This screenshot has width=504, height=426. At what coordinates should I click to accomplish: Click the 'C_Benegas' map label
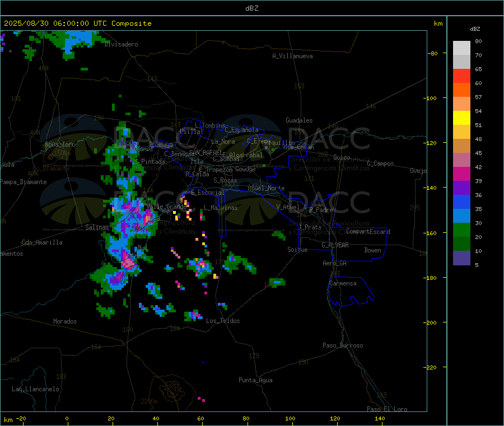click(x=179, y=154)
